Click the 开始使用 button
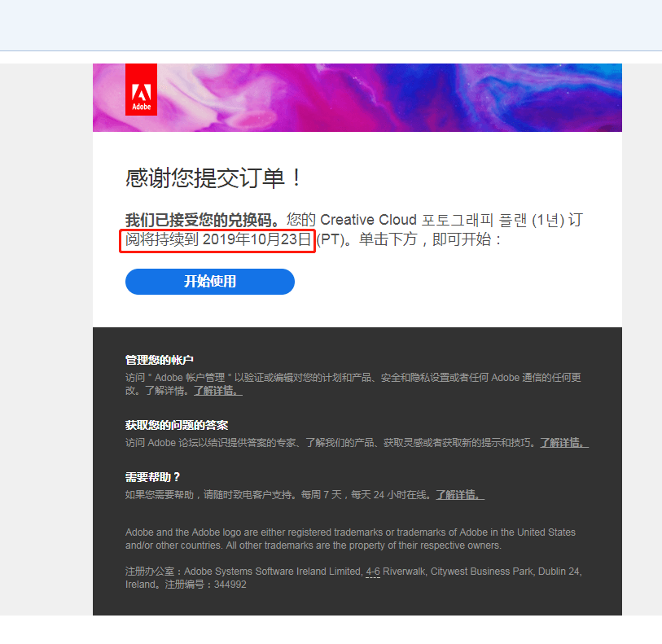 pos(210,282)
